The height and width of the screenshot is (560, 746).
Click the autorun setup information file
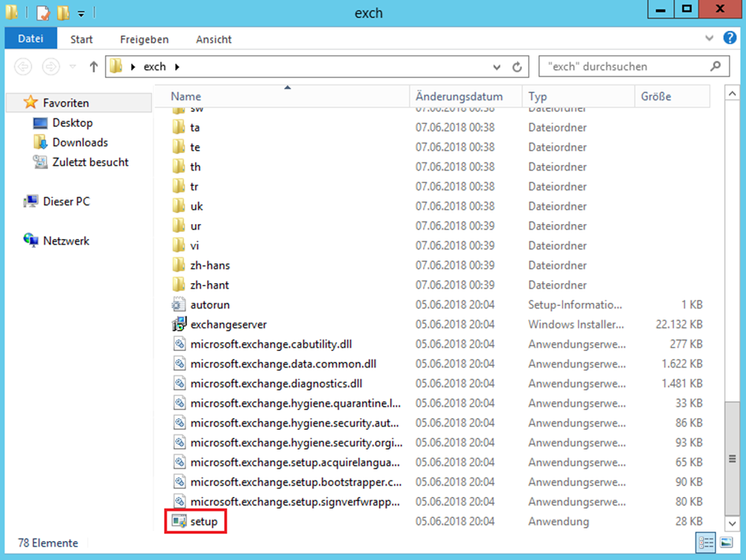click(209, 304)
